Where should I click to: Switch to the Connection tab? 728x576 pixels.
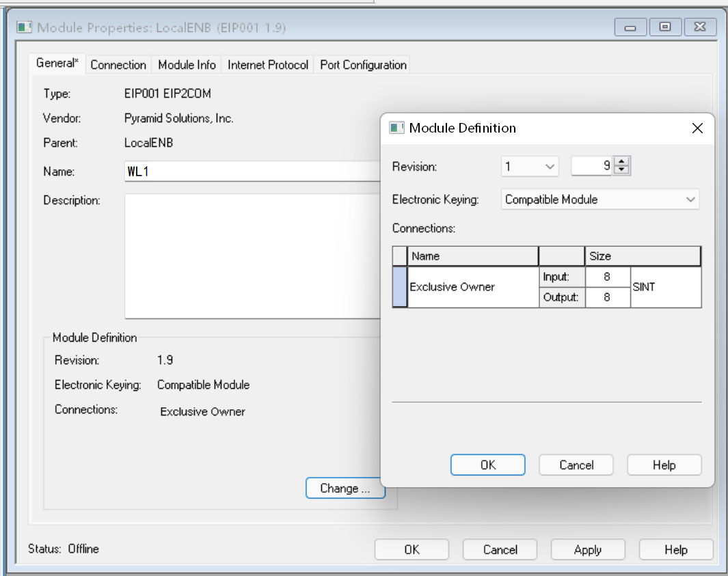tap(118, 65)
